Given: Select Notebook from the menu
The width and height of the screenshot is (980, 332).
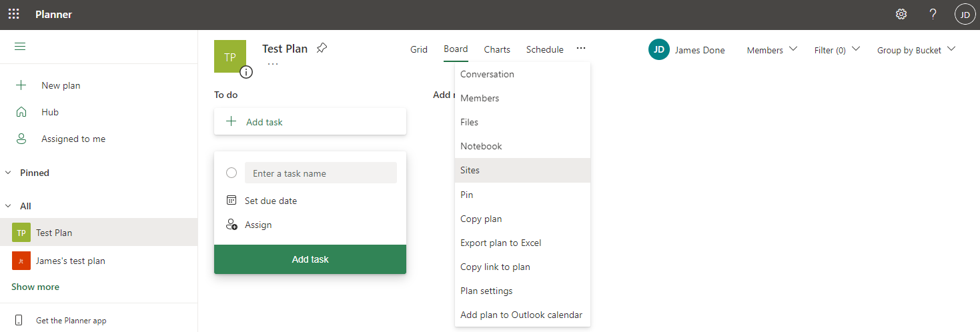Looking at the screenshot, I should pos(522,146).
